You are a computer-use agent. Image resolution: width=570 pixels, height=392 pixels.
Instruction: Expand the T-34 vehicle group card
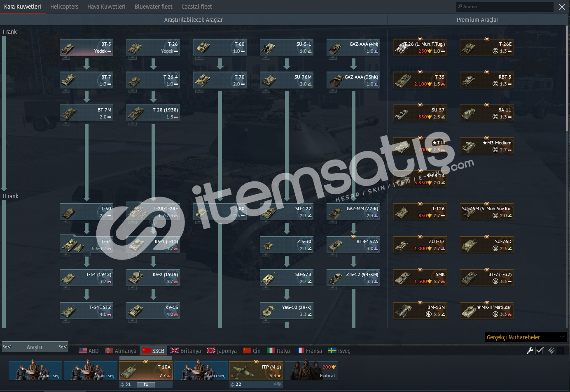[86, 245]
